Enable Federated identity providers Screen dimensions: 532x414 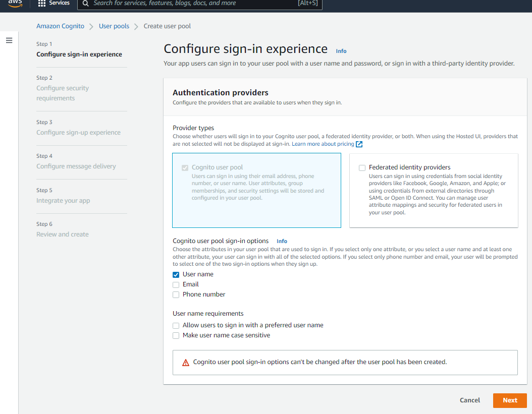pyautogui.click(x=362, y=167)
